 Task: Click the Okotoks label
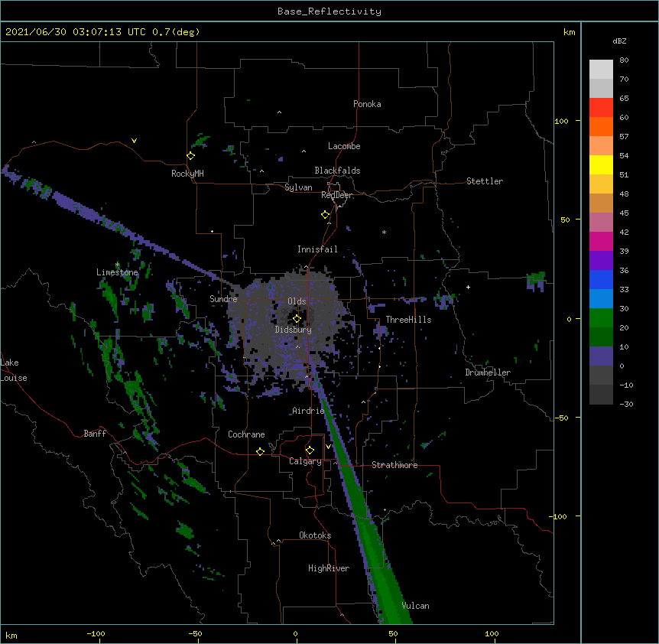tap(315, 535)
